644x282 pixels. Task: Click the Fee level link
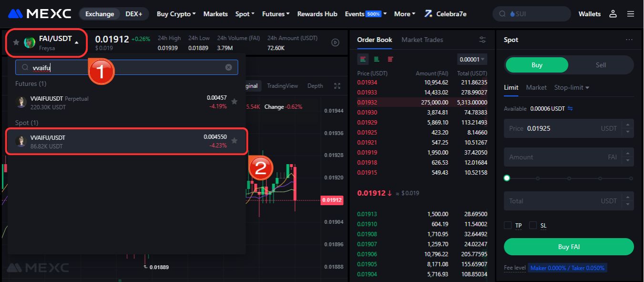pos(514,268)
